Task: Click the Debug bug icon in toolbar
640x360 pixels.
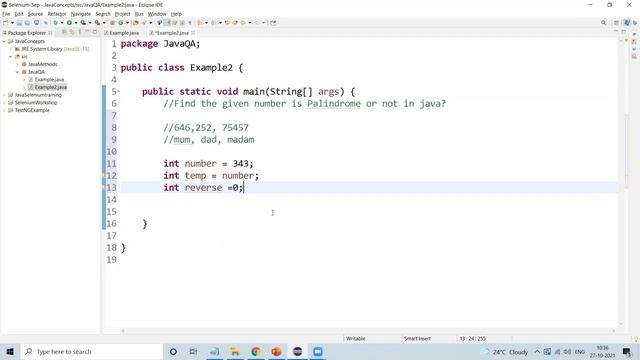Action: pos(56,23)
